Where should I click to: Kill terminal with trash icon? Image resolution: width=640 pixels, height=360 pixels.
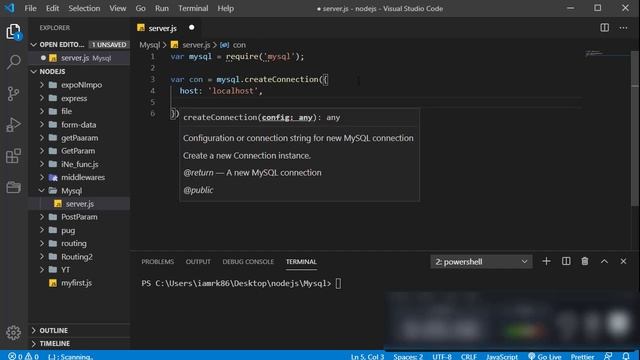click(585, 261)
